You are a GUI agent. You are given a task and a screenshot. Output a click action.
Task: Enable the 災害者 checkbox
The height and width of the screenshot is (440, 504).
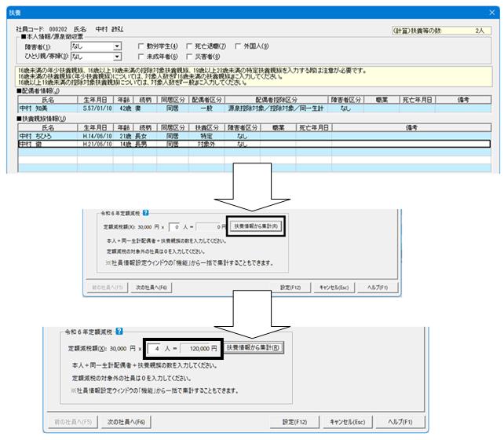tap(189, 57)
